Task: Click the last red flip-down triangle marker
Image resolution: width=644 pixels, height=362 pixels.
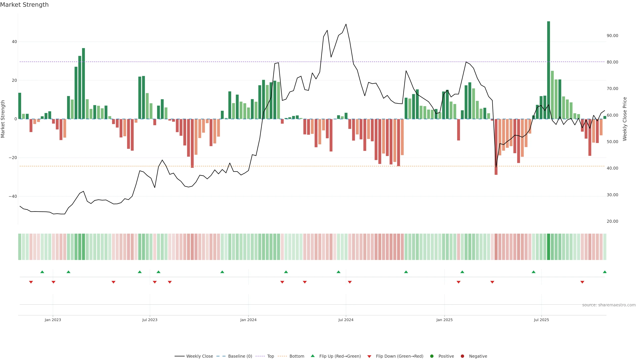Action: pos(582,282)
